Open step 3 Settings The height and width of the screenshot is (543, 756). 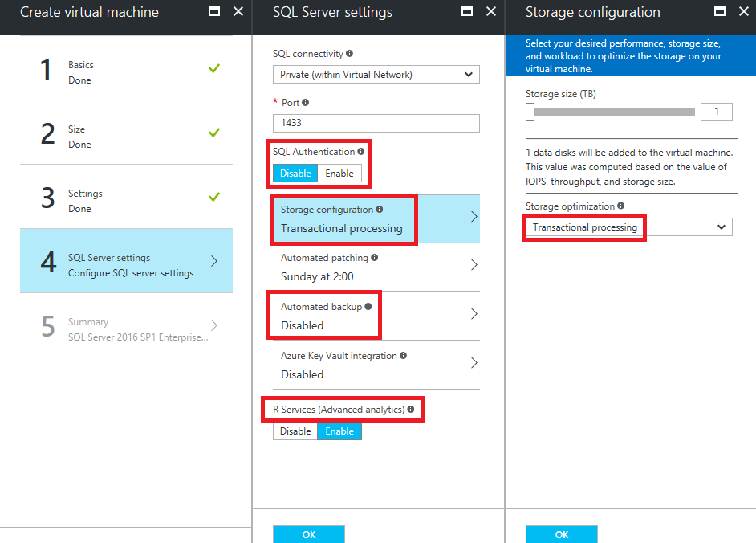pos(126,197)
